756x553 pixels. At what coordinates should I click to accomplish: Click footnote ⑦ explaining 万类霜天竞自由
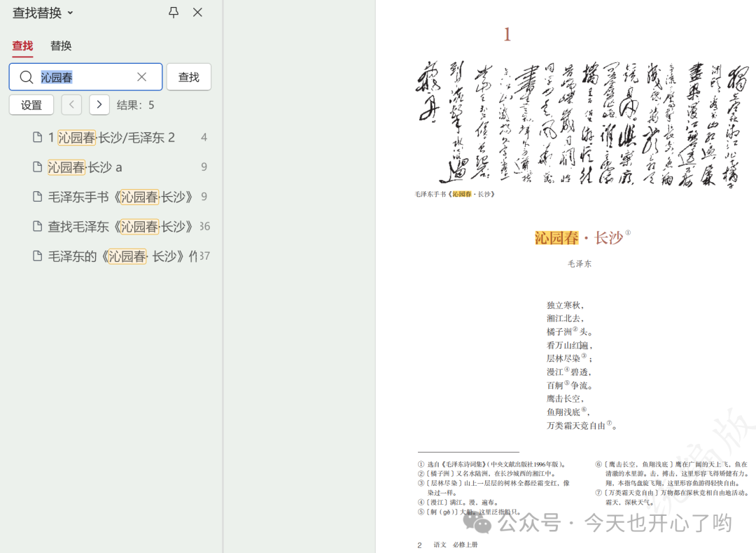coord(672,498)
